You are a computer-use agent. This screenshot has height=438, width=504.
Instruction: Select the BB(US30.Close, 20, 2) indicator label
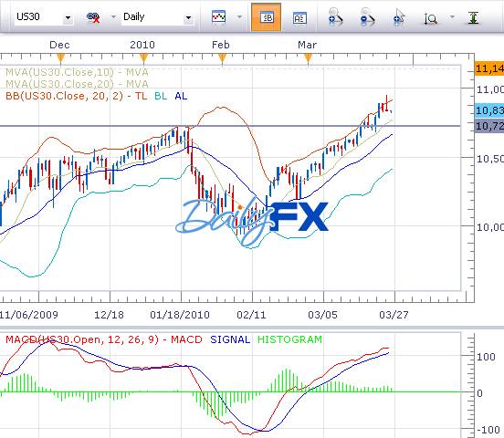tap(64, 96)
